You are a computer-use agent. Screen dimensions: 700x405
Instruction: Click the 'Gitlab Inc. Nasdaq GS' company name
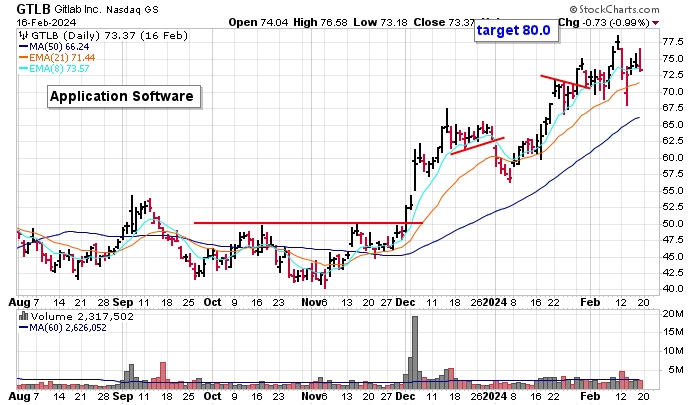tap(106, 9)
